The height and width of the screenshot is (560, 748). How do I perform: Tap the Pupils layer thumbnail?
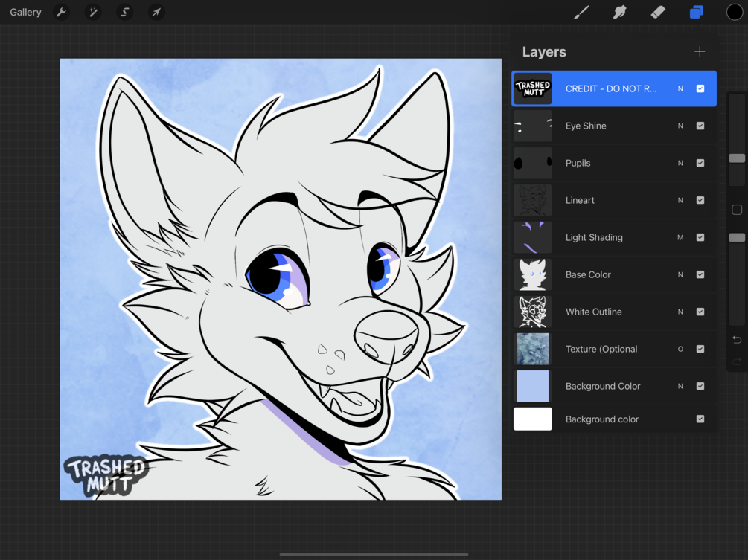(532, 163)
